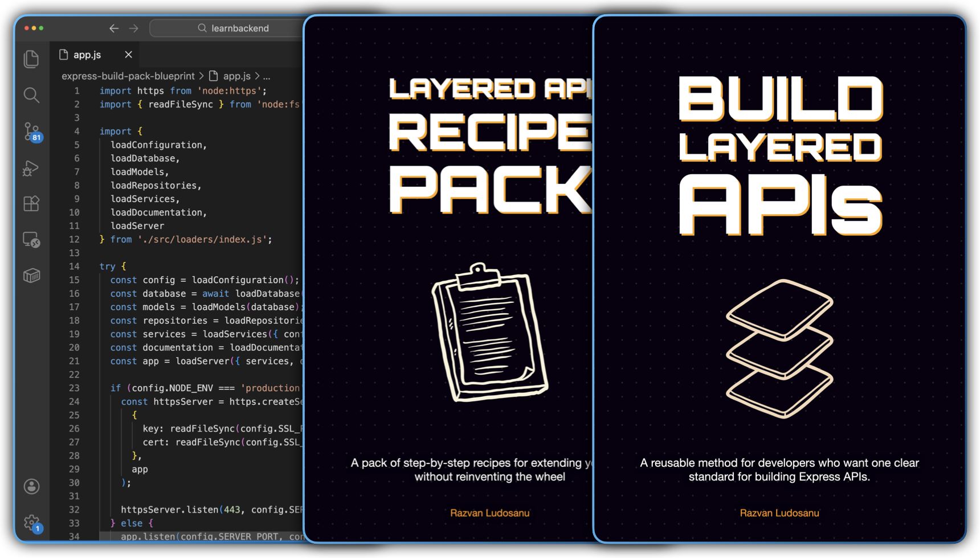
Task: Click Razvan Ludosanu under Build Layered APIs
Action: click(779, 513)
